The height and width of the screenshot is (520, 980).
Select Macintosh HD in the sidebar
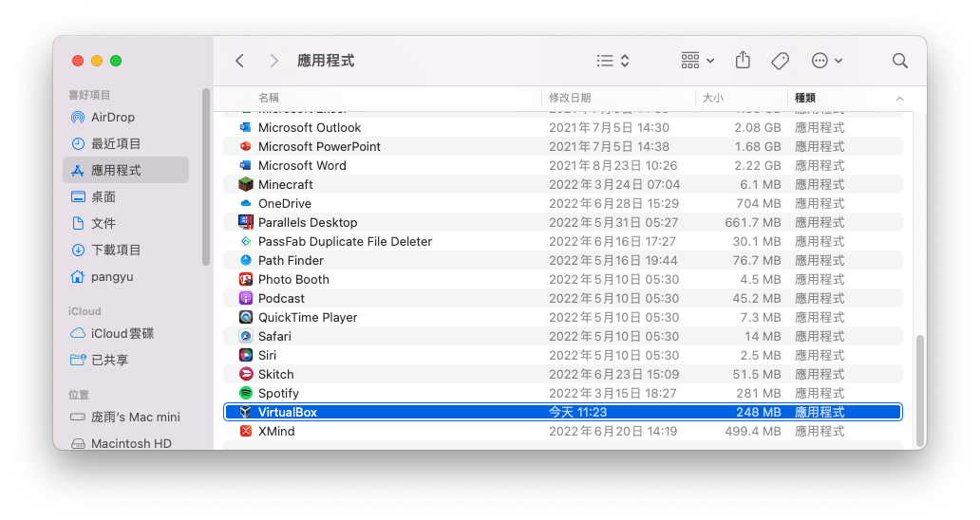pyautogui.click(x=125, y=443)
